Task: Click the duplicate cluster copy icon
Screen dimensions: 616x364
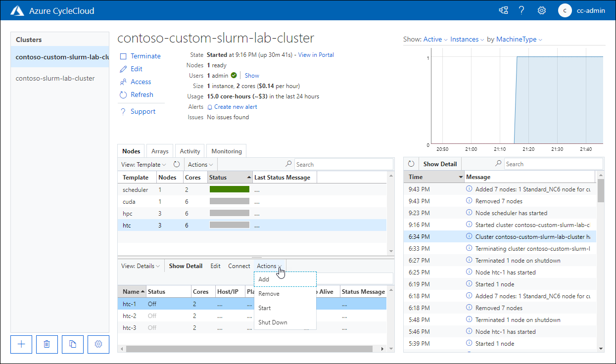Action: point(72,344)
